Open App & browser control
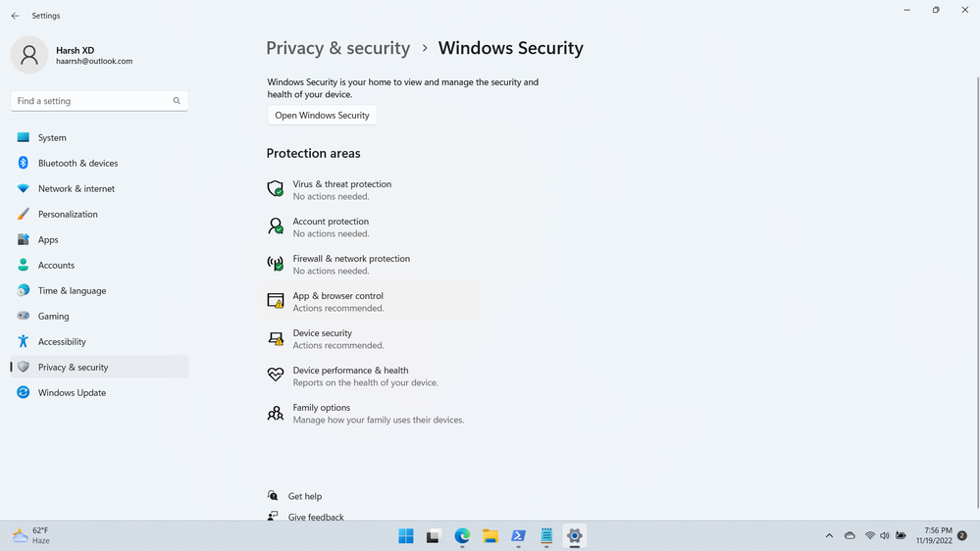 click(369, 301)
